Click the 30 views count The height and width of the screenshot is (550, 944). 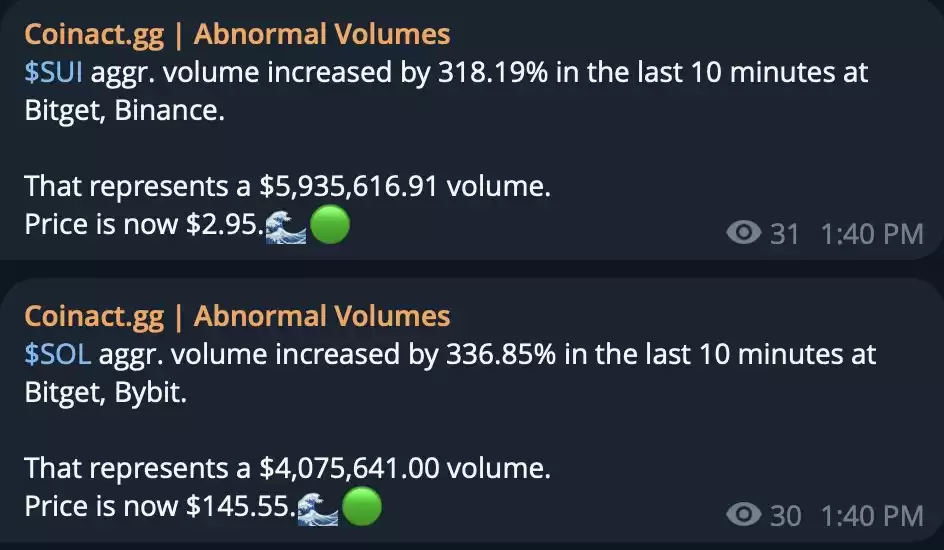[786, 516]
